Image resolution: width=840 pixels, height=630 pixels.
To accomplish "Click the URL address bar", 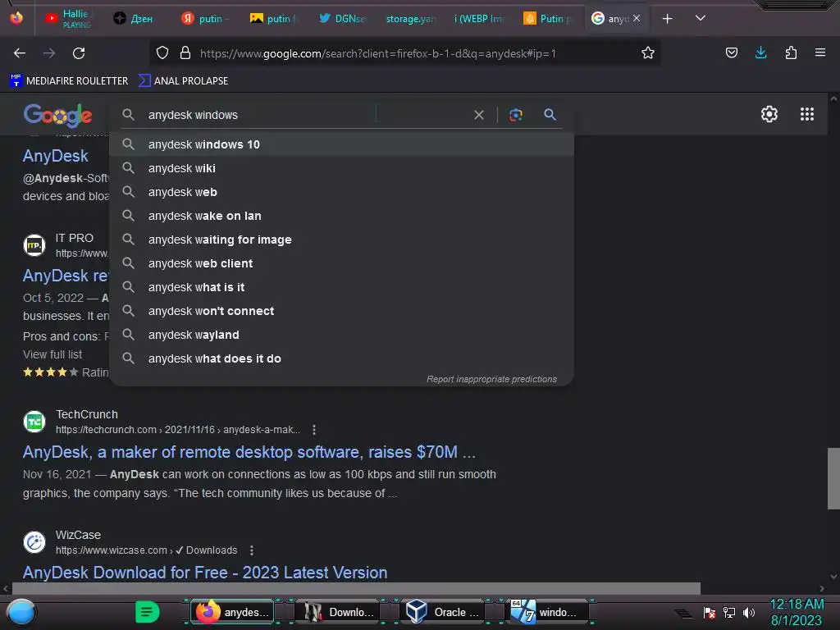I will 407,53.
